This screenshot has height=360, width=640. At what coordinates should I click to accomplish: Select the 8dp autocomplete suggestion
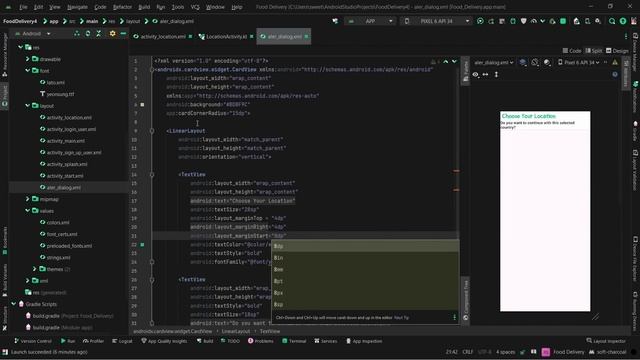tap(365, 246)
